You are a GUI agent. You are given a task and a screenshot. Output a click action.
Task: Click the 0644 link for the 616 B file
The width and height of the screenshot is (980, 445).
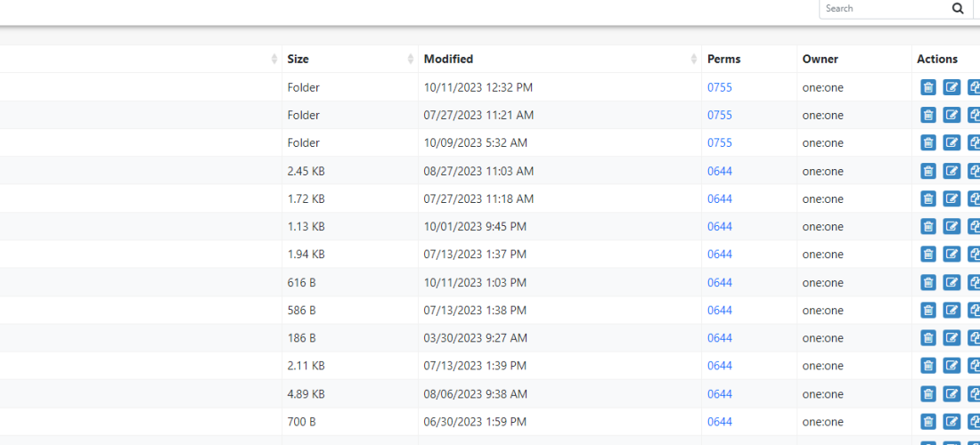tap(719, 282)
